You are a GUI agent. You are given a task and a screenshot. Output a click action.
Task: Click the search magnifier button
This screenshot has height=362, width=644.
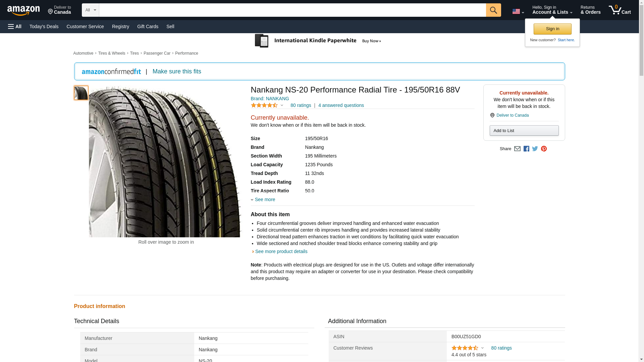(493, 10)
